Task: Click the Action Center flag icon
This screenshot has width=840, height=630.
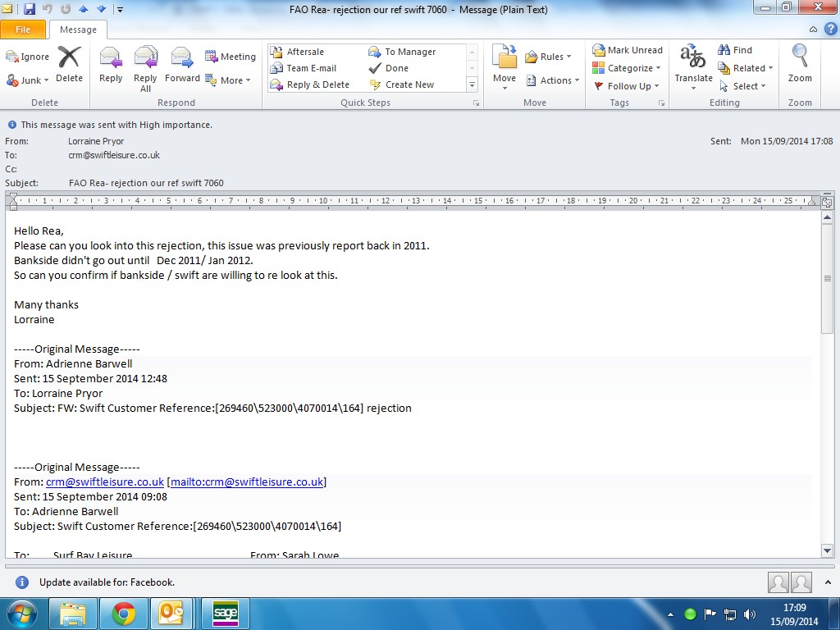Action: click(710, 614)
